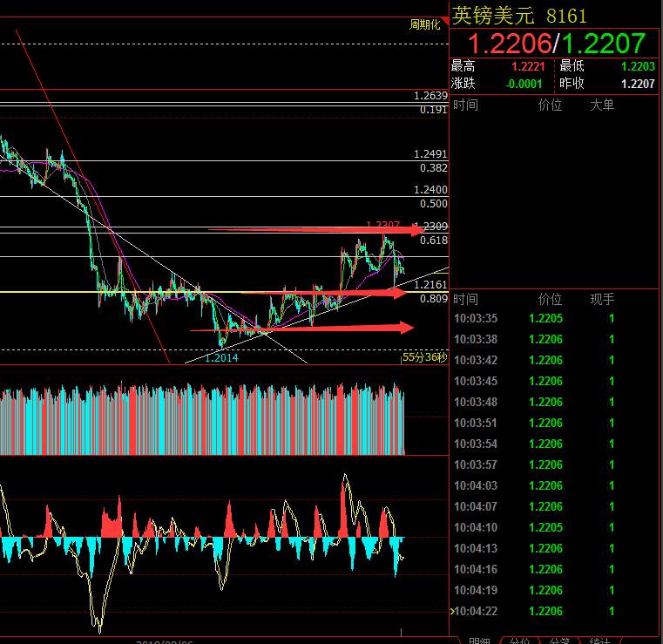
Task: Select the 最高 value 1.2221
Action: point(528,66)
